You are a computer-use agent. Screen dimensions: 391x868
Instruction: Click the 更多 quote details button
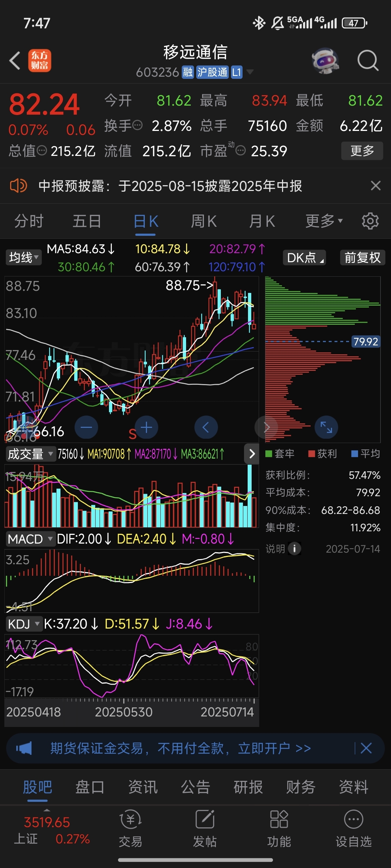click(x=362, y=150)
